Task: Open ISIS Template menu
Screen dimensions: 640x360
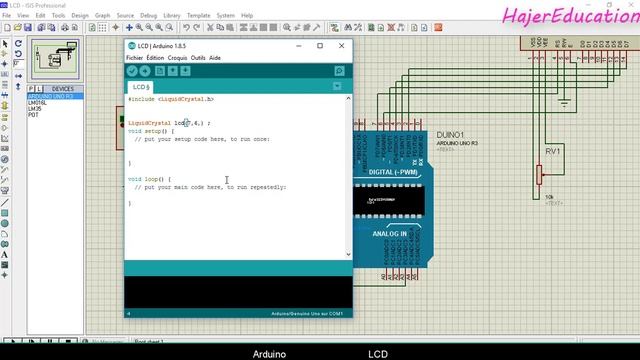Action: click(x=199, y=16)
